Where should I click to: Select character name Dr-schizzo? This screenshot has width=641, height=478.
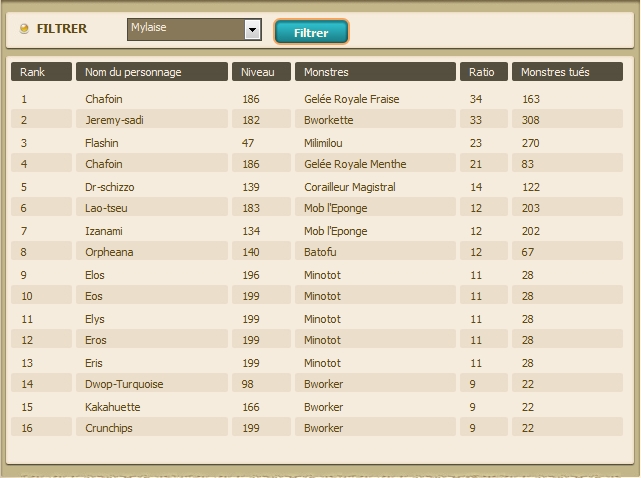point(110,187)
